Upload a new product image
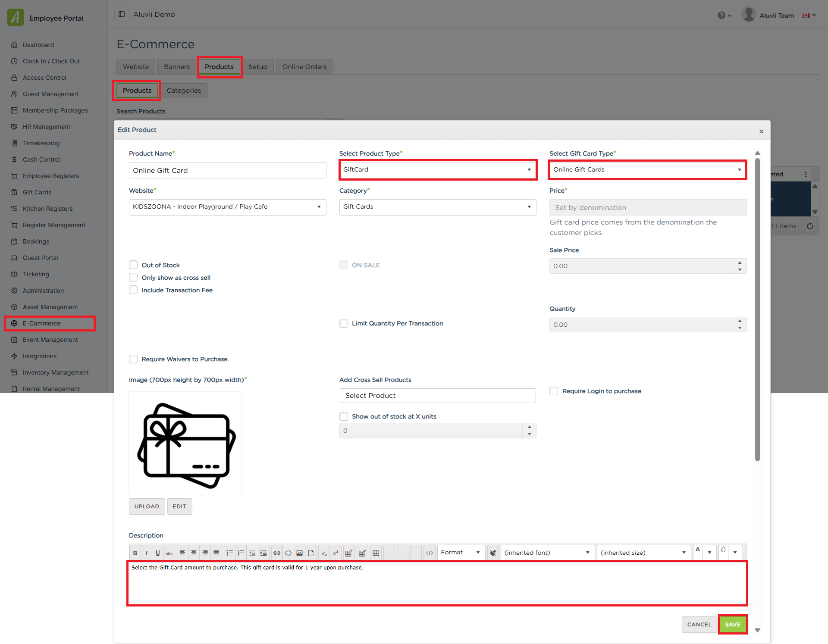This screenshot has height=644, width=828. click(147, 506)
